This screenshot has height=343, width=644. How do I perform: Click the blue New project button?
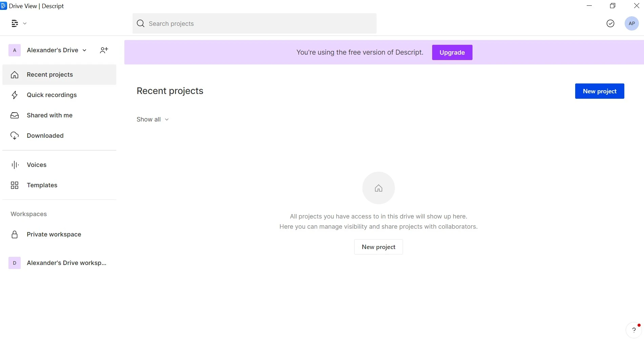tap(600, 91)
